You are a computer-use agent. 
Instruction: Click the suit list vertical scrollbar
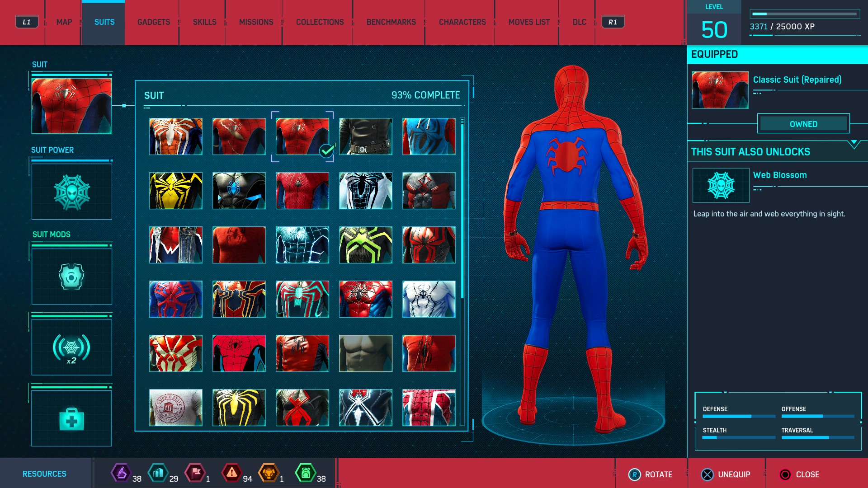(462, 208)
